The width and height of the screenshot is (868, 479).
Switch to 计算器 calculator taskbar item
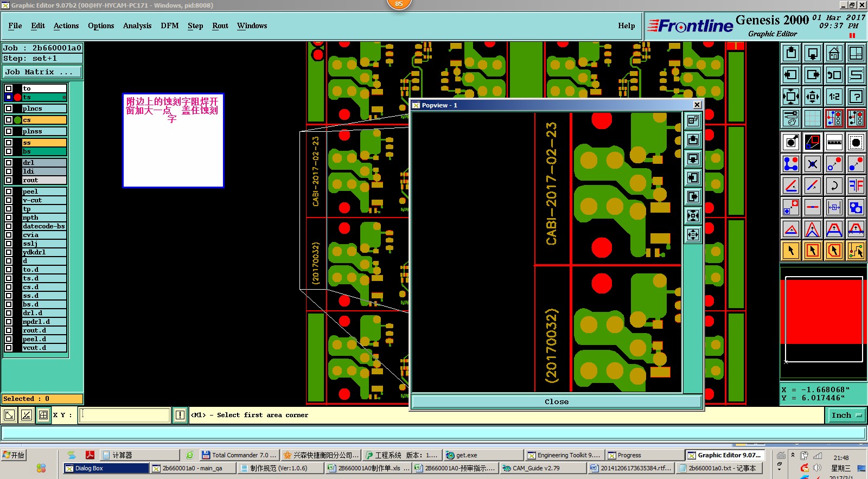tap(140, 455)
